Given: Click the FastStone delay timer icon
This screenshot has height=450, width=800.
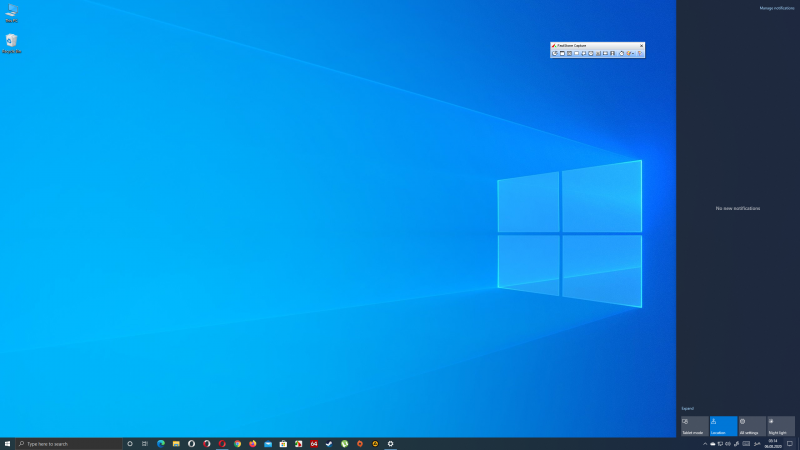Looking at the screenshot, I should tap(621, 53).
